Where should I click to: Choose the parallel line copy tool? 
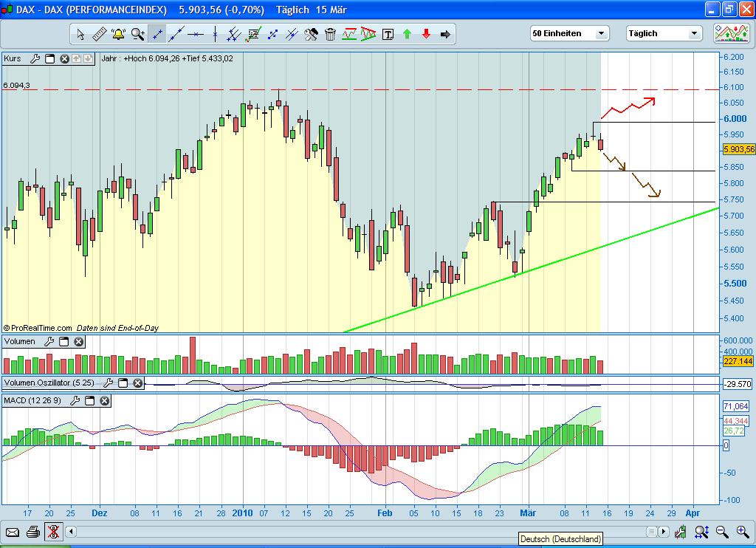pyautogui.click(x=292, y=34)
